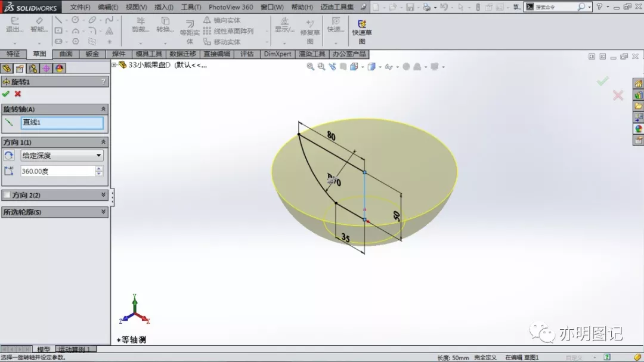
Task: Click the view orientation cube icon
Action: coord(354,67)
